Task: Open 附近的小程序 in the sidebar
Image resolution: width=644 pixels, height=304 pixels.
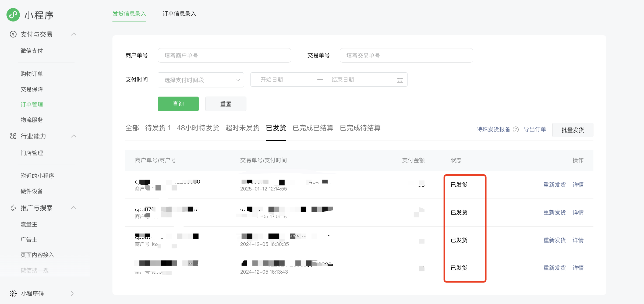Action: [x=37, y=176]
